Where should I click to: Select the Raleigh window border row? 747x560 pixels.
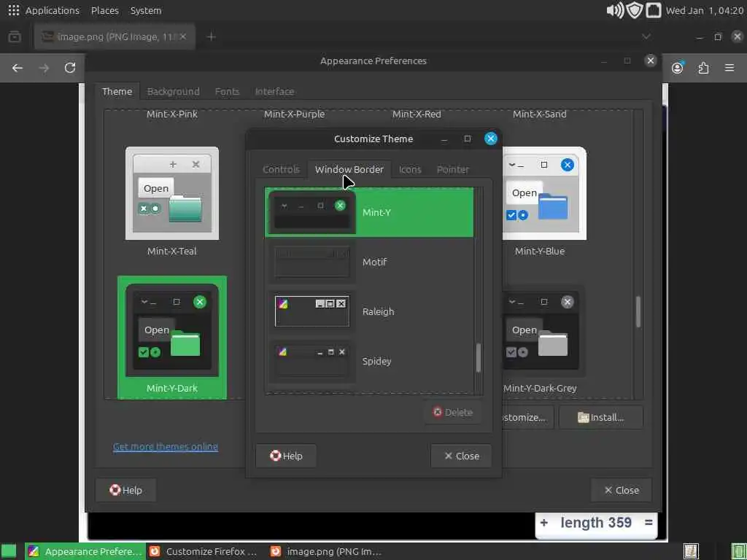(369, 311)
